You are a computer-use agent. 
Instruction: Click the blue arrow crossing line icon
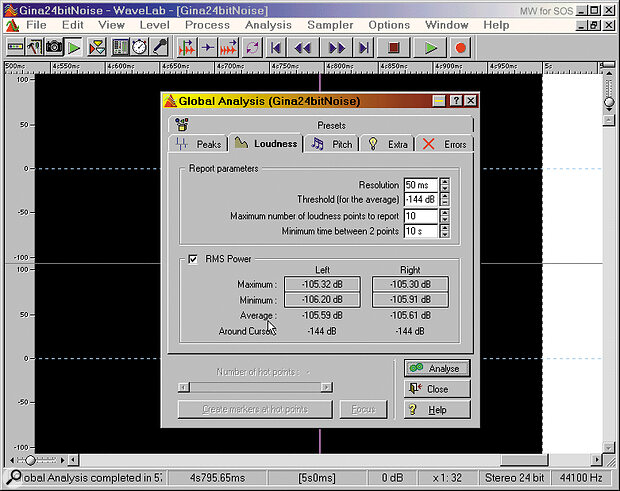click(x=208, y=47)
